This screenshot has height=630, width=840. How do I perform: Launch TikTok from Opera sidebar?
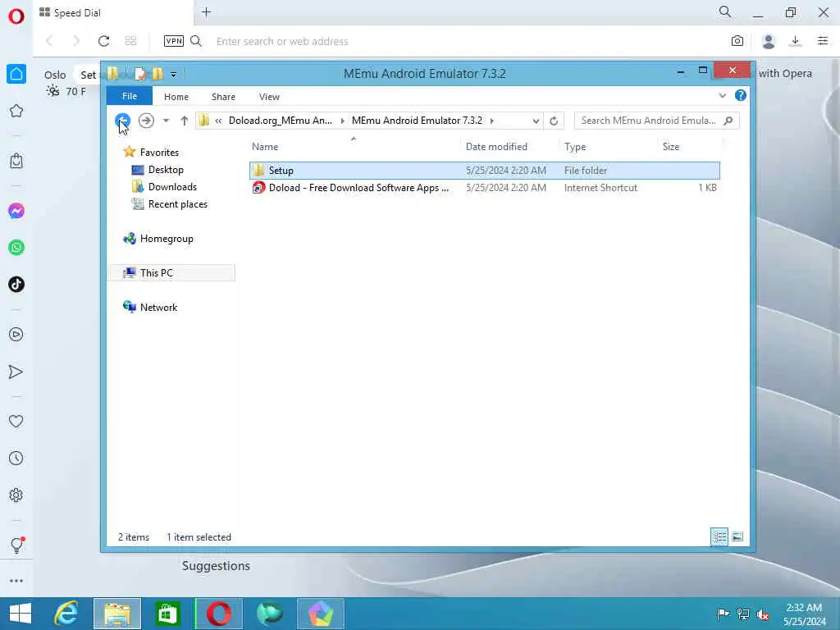pos(16,285)
